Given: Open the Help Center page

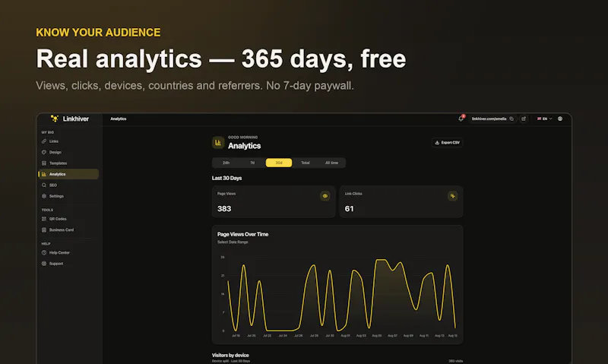Looking at the screenshot, I should 68,253.
